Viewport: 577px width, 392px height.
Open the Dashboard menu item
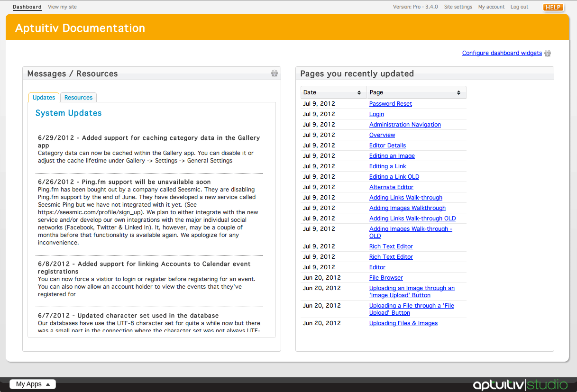point(27,7)
